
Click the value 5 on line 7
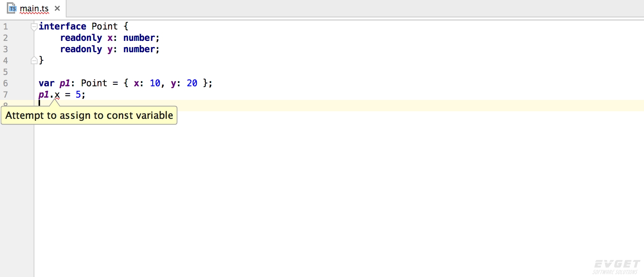coord(78,95)
